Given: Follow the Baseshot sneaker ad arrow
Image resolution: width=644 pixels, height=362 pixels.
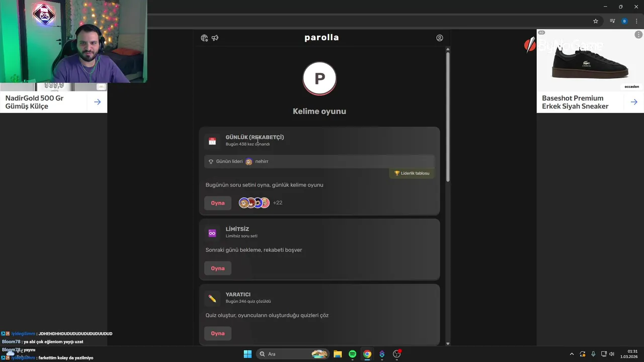Looking at the screenshot, I should 634,102.
